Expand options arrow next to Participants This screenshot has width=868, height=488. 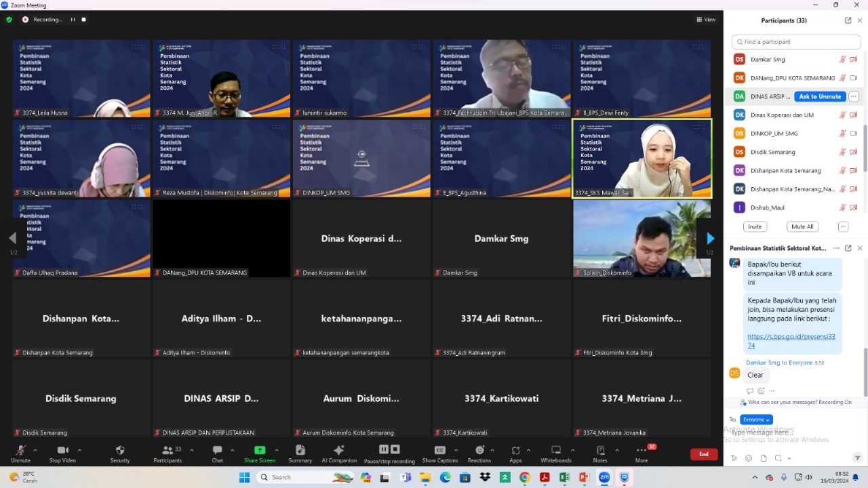pyautogui.click(x=191, y=450)
